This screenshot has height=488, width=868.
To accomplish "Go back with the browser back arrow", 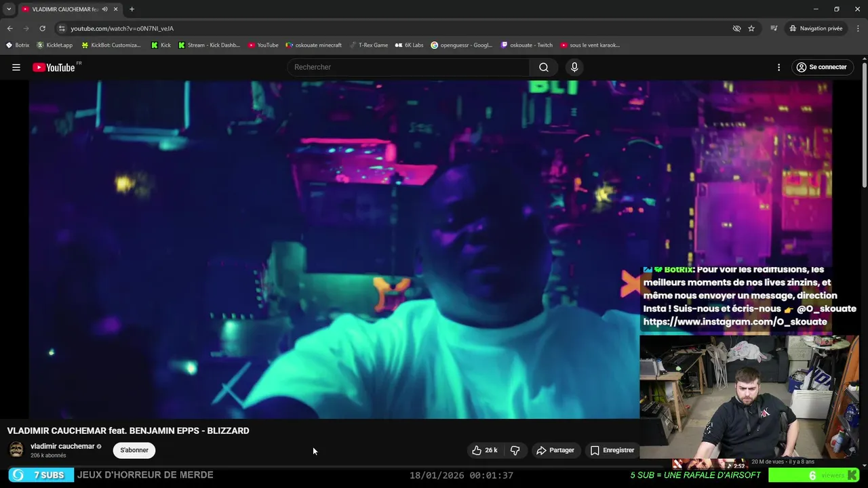I will pos(9,28).
